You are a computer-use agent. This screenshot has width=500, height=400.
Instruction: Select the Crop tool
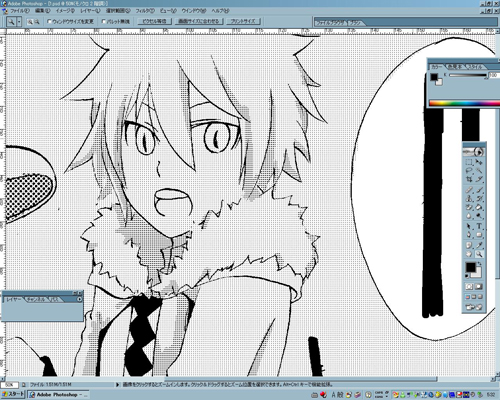click(469, 179)
